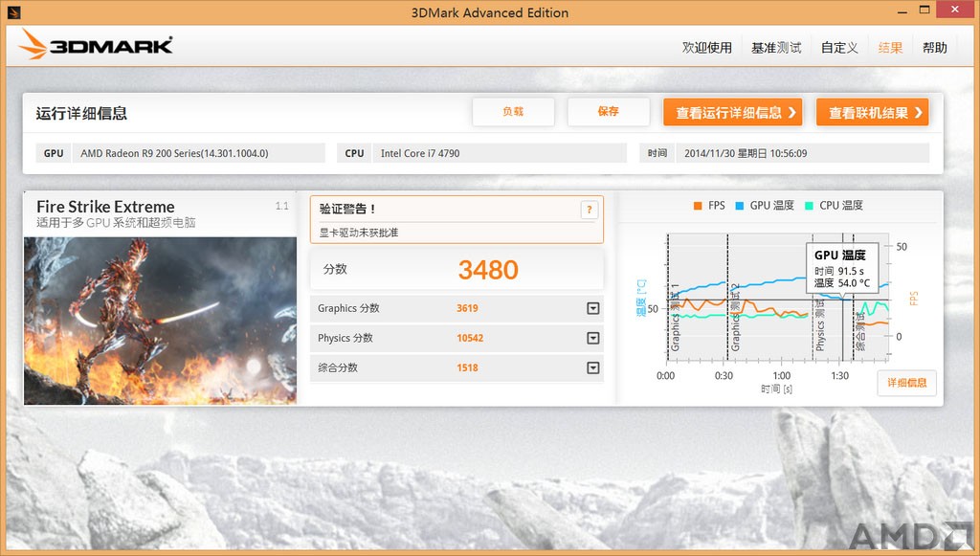Click the orange FPS legend swatch
Screen dimensions: 980x556
click(x=698, y=206)
